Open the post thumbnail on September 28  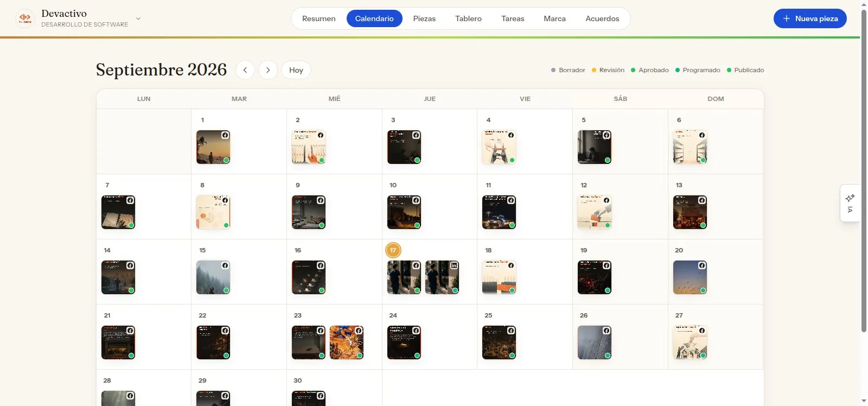coord(118,398)
